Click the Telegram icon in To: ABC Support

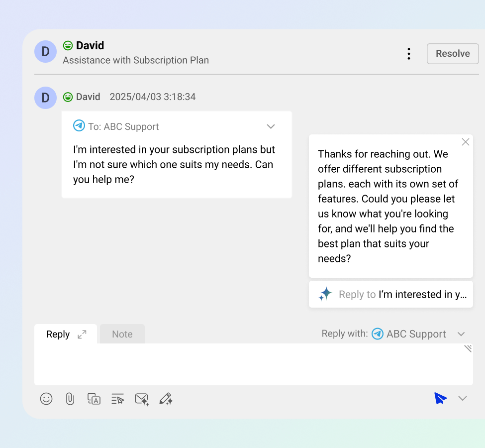click(79, 126)
